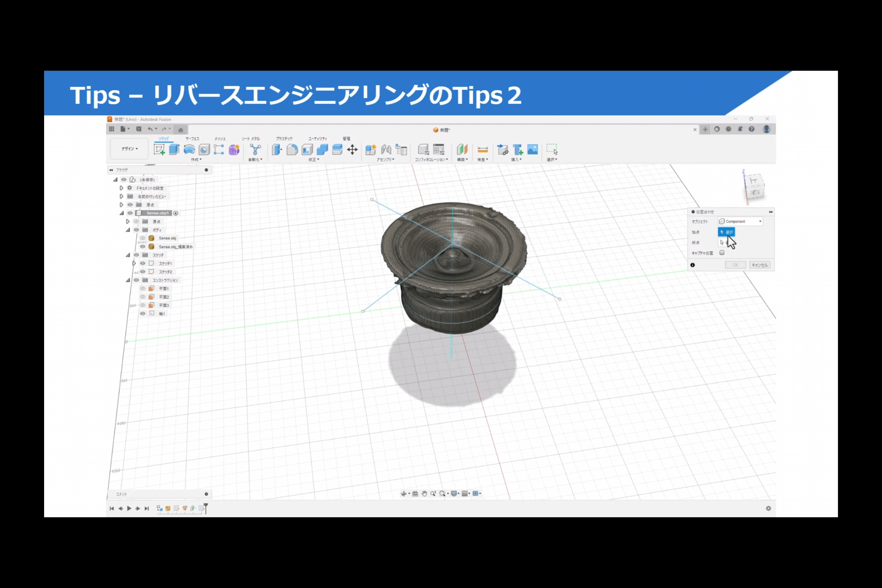Select the Create Sketch tool
882x588 pixels.
point(159,149)
